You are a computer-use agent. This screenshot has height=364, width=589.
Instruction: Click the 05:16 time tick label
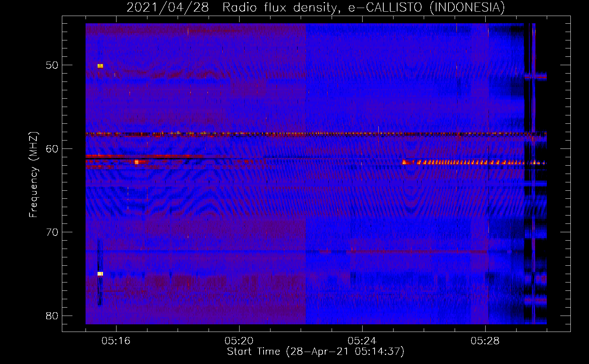[116, 341]
